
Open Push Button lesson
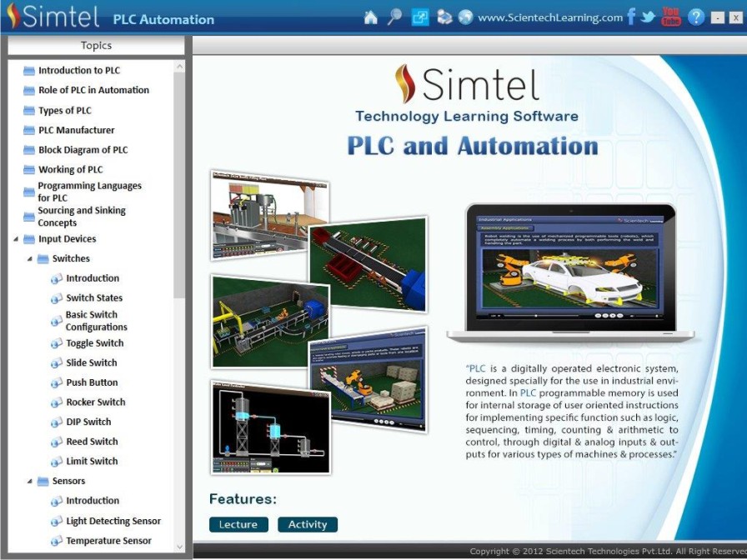[x=92, y=382]
